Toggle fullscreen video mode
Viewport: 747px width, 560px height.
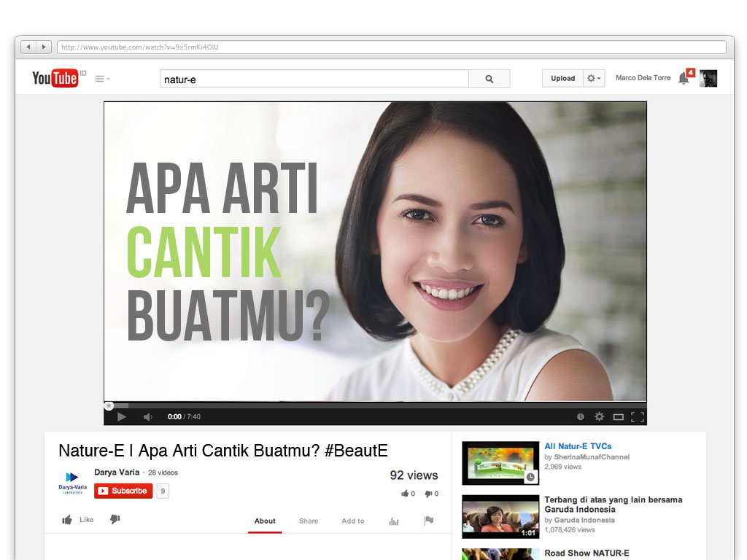pos(637,417)
